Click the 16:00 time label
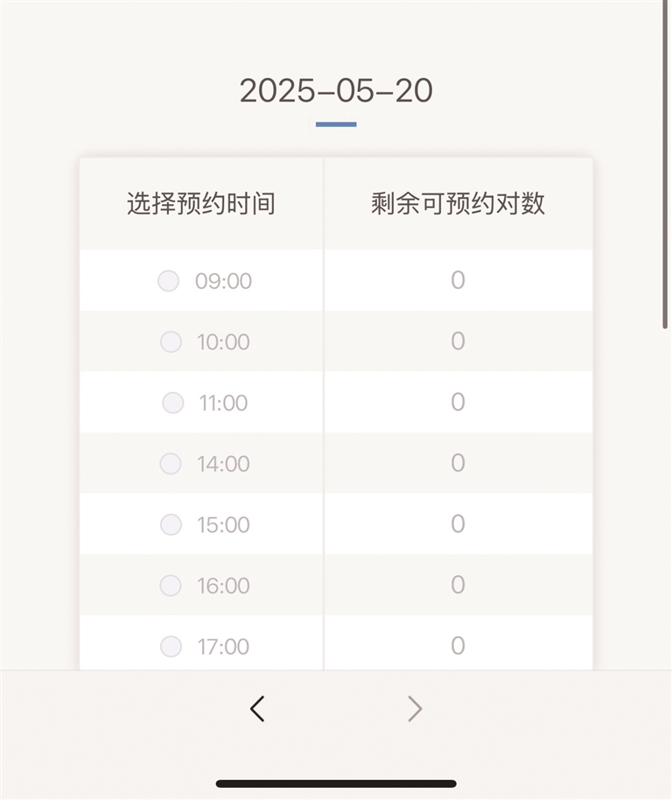 click(x=223, y=586)
